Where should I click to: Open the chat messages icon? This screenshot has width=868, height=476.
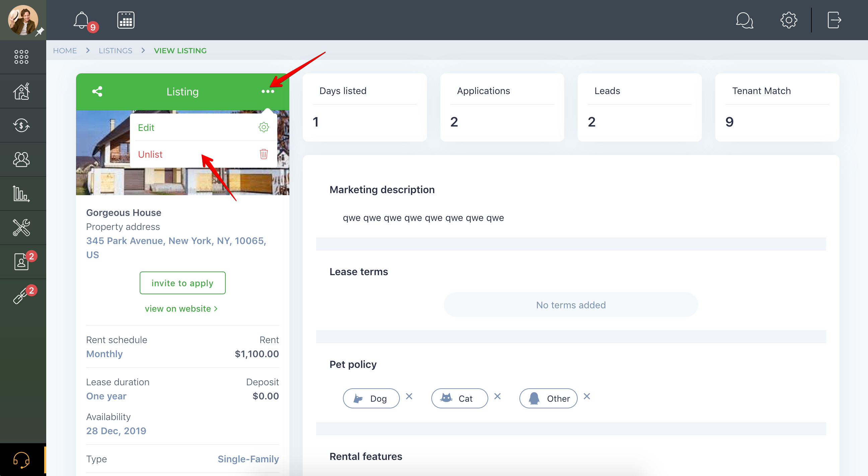(x=744, y=20)
